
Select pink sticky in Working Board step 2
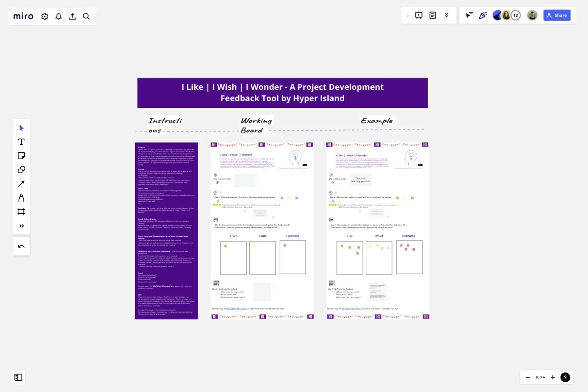click(x=296, y=198)
